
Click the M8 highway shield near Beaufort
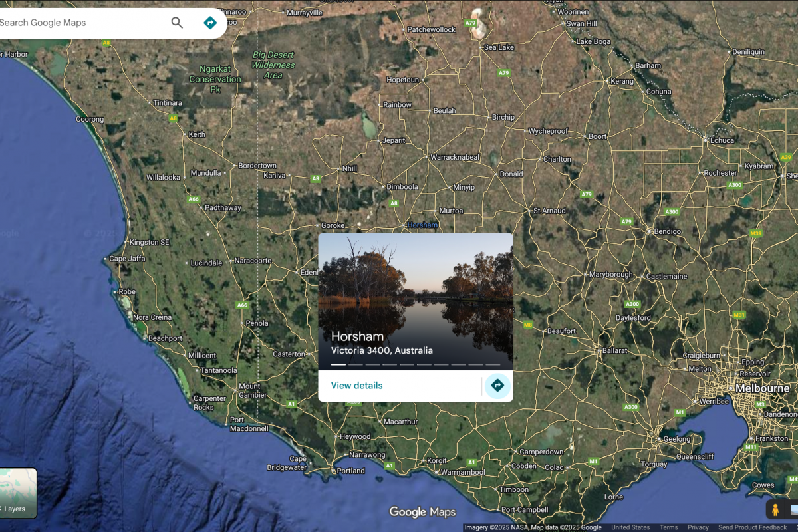[x=528, y=325]
